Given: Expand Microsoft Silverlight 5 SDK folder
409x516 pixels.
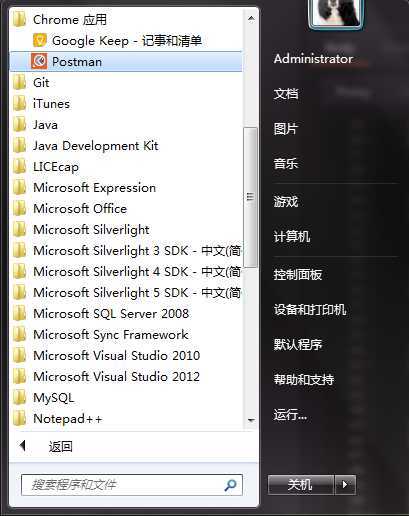Looking at the screenshot, I should point(126,292).
